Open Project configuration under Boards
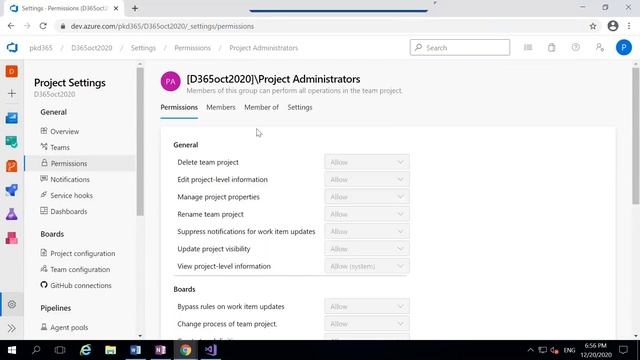640x360 pixels. coord(78,253)
